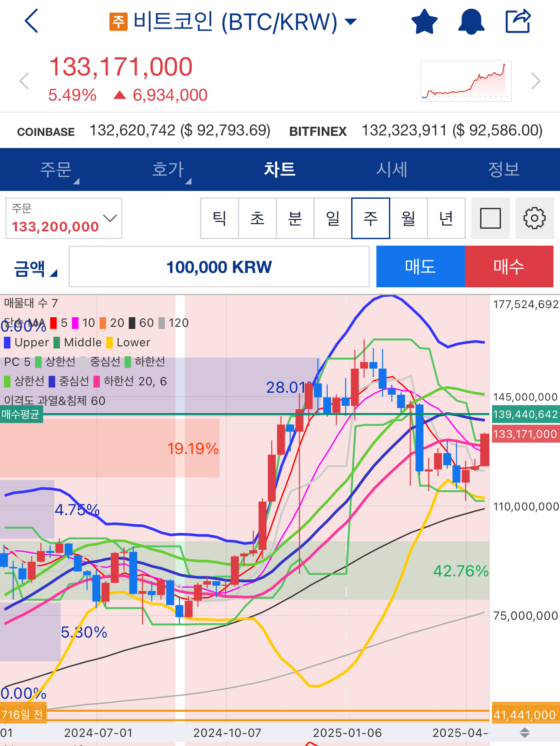560x746 pixels.
Task: Tap the 5.49% change percentage
Action: 72,95
